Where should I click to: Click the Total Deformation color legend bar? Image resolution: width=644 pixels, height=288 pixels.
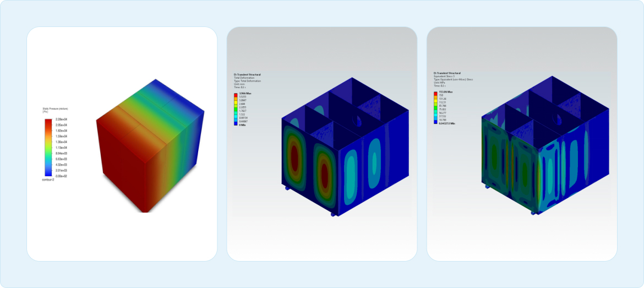(x=236, y=109)
